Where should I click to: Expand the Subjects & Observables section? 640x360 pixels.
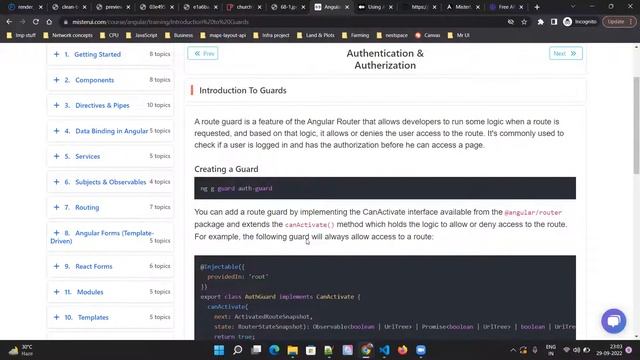coord(110,182)
